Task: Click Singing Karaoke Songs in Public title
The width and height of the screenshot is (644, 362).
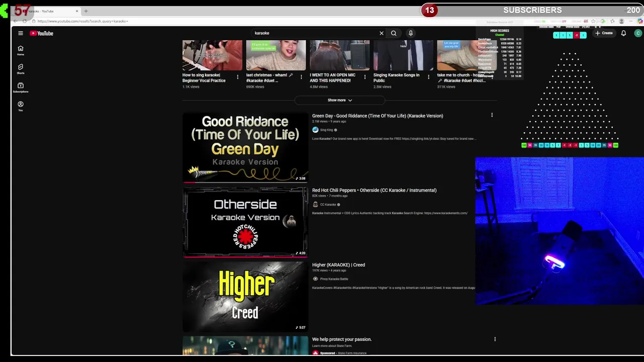Action: [x=396, y=78]
